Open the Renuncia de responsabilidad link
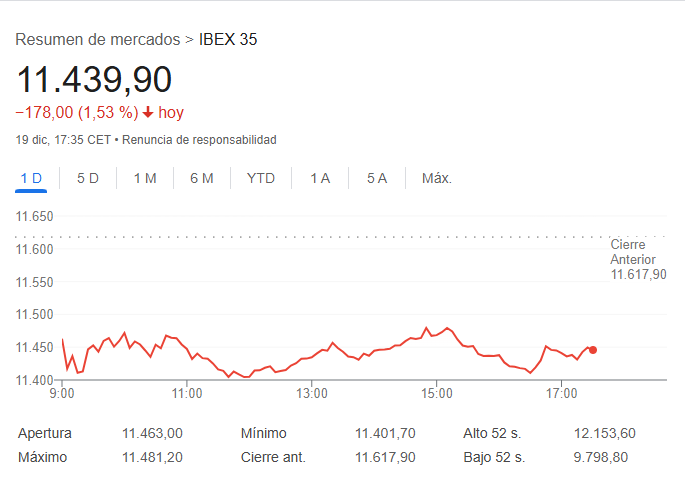685x479 pixels. pyautogui.click(x=200, y=140)
